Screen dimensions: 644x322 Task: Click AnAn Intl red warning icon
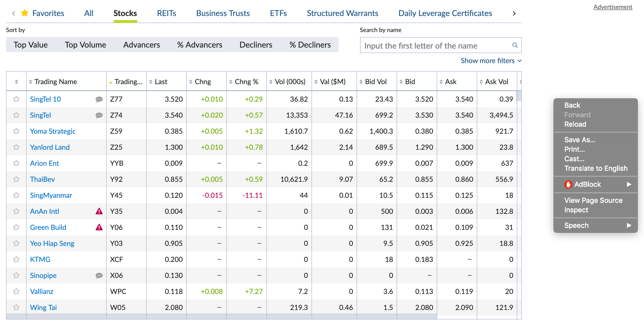99,211
